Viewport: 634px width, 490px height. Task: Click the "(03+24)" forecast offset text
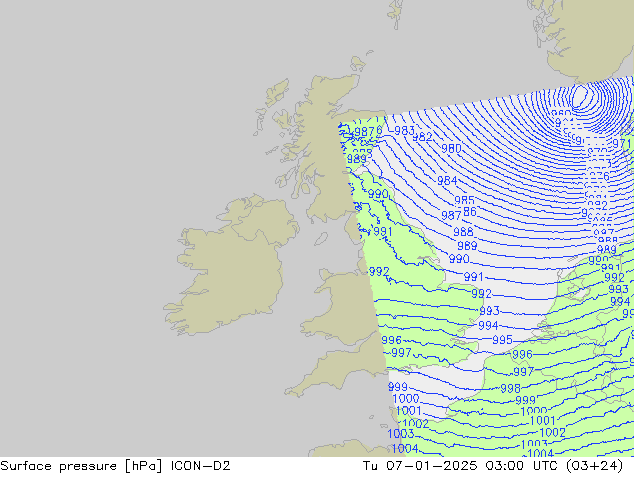coord(594,466)
